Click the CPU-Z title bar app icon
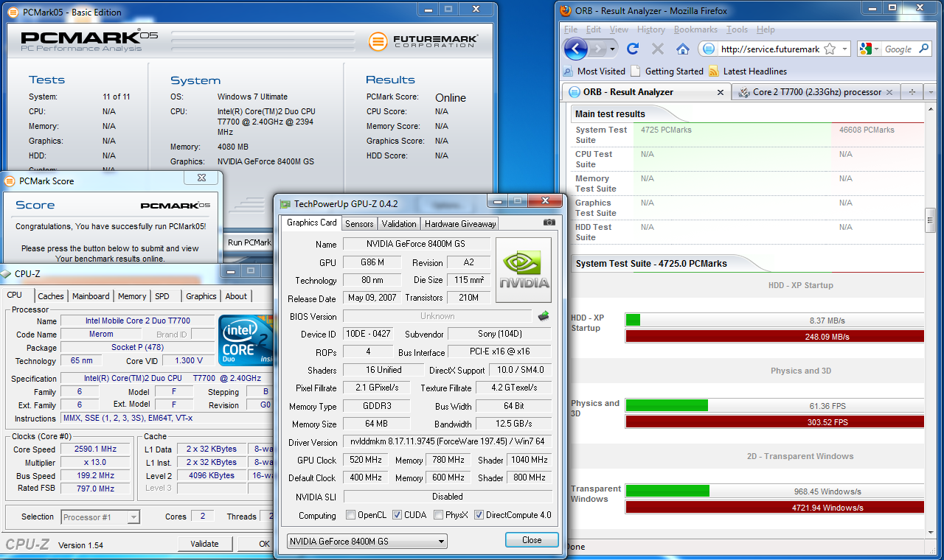The image size is (944, 560). [x=6, y=273]
